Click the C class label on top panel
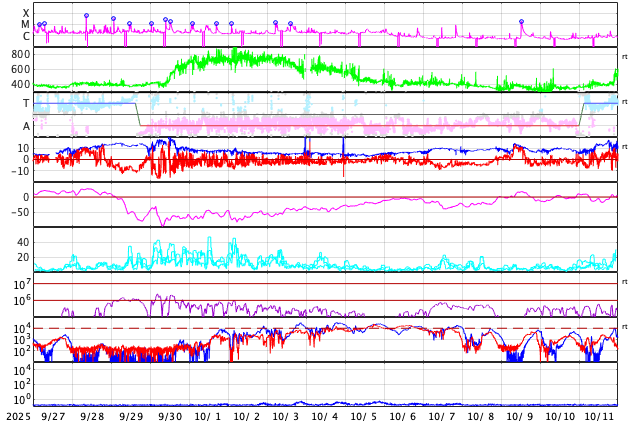The image size is (634, 424). coord(26,37)
